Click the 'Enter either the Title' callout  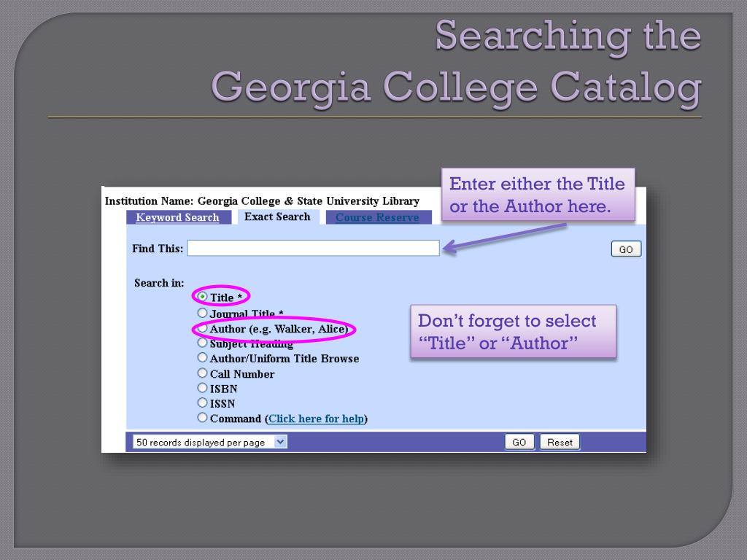tap(538, 194)
